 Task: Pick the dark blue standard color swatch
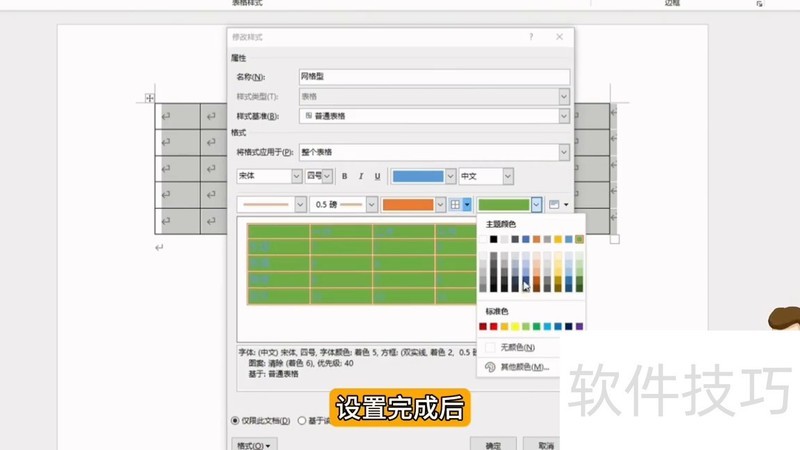pyautogui.click(x=568, y=327)
